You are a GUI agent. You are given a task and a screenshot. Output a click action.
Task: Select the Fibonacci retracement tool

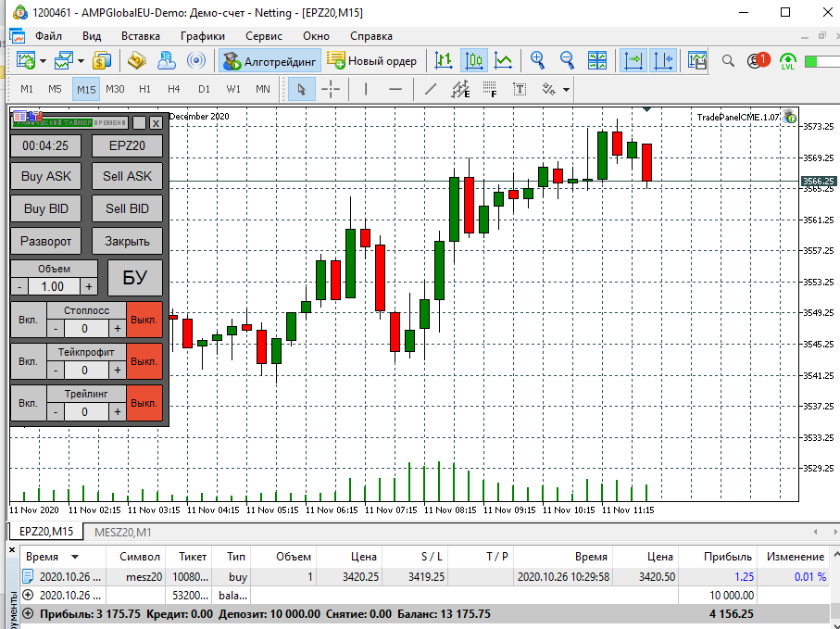click(490, 90)
